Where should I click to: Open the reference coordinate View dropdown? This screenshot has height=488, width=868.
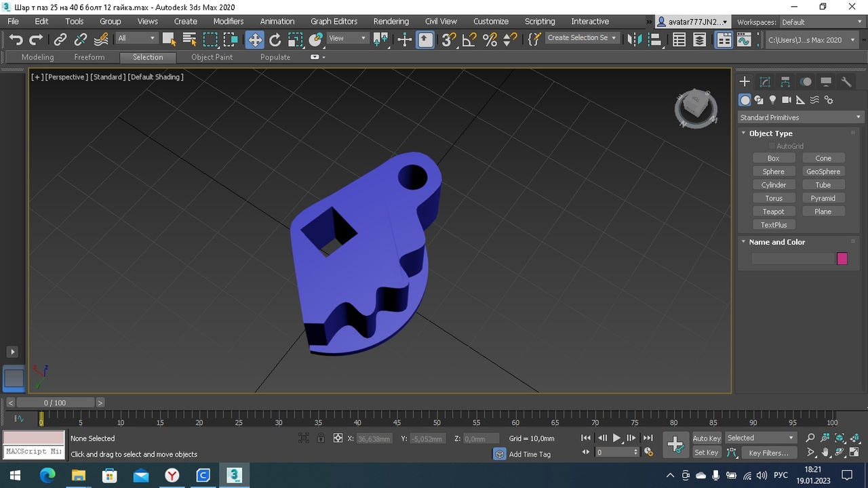[x=348, y=38]
